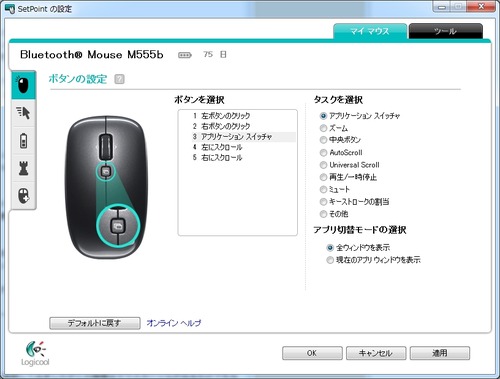This screenshot has width=500, height=379.
Task: Click the 適用 apply button
Action: 440,353
